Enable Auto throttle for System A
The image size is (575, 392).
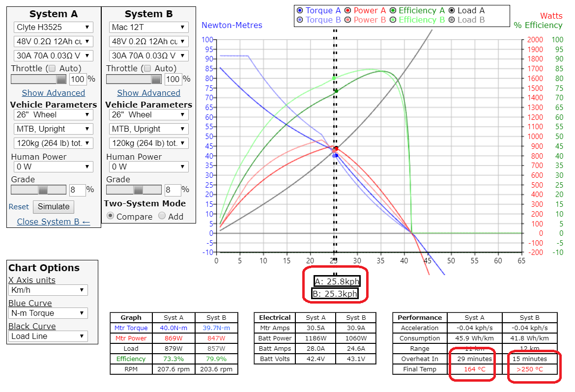click(x=53, y=68)
